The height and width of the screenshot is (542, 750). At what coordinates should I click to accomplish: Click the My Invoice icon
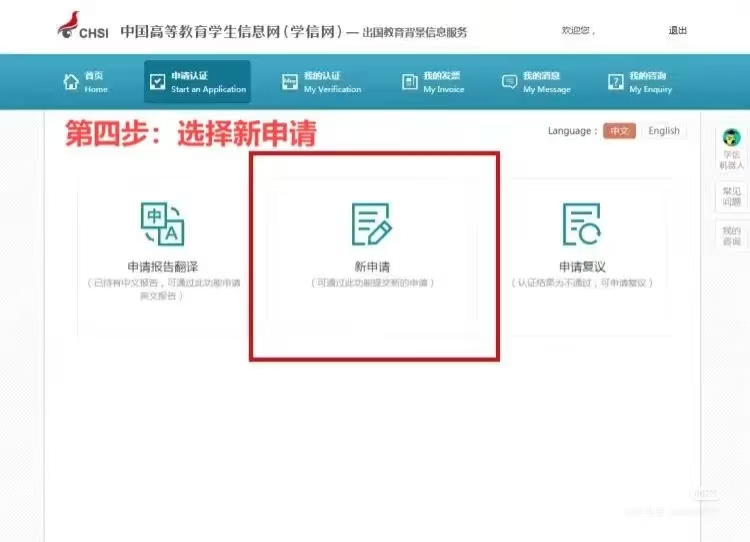409,82
